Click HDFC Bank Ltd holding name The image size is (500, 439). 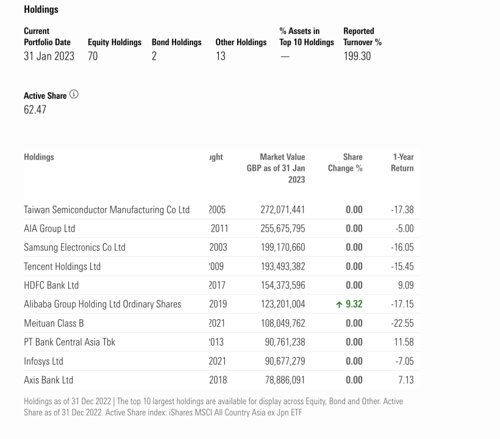click(x=51, y=285)
